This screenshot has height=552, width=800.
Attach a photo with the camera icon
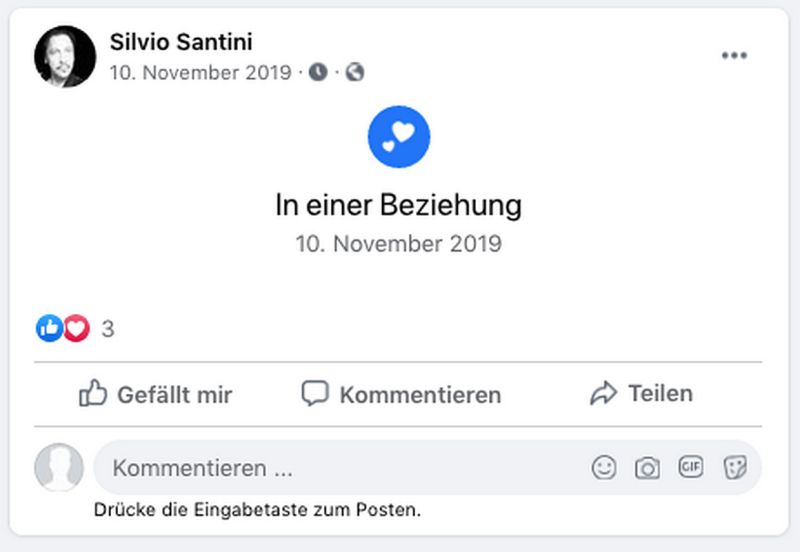click(648, 467)
